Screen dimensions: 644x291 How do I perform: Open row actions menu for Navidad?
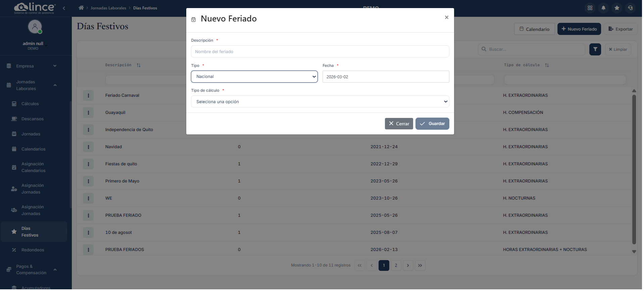click(88, 147)
